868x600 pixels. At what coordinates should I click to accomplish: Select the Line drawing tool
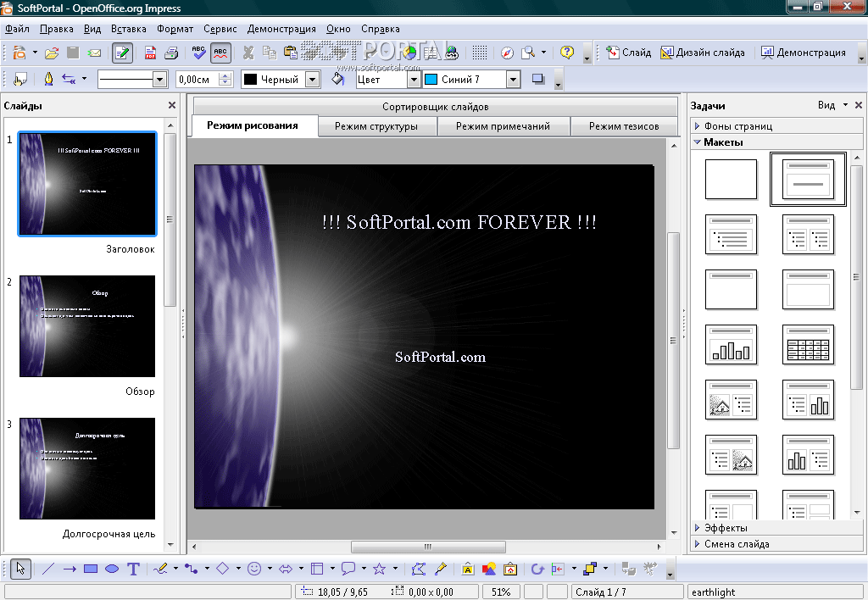[x=48, y=569]
